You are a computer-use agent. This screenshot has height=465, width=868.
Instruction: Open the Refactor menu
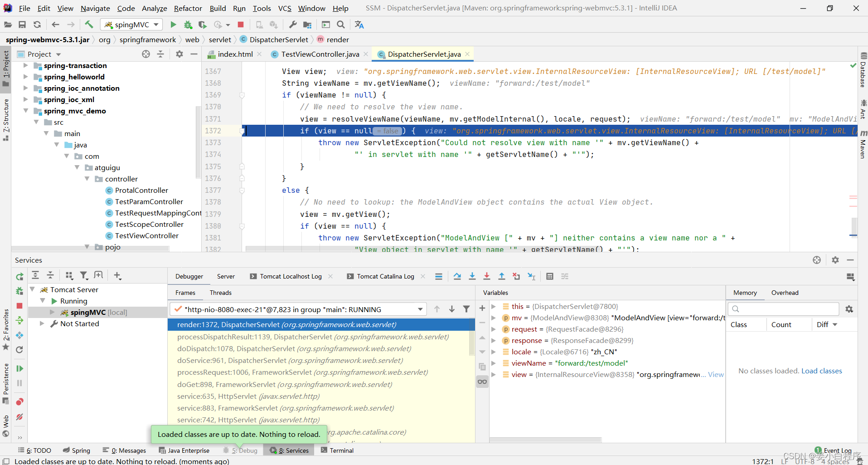[x=188, y=8]
